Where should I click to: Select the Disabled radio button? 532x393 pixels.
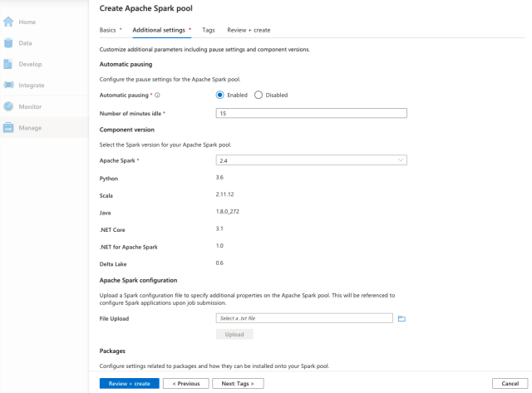coord(259,95)
